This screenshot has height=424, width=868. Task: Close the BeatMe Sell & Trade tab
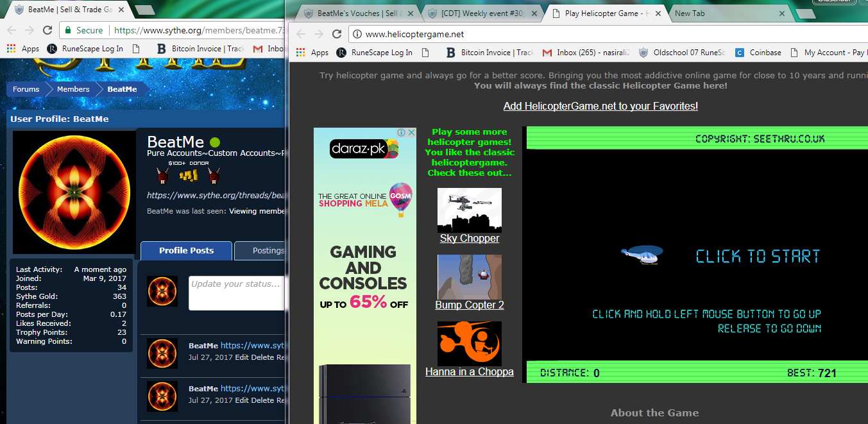coord(122,10)
